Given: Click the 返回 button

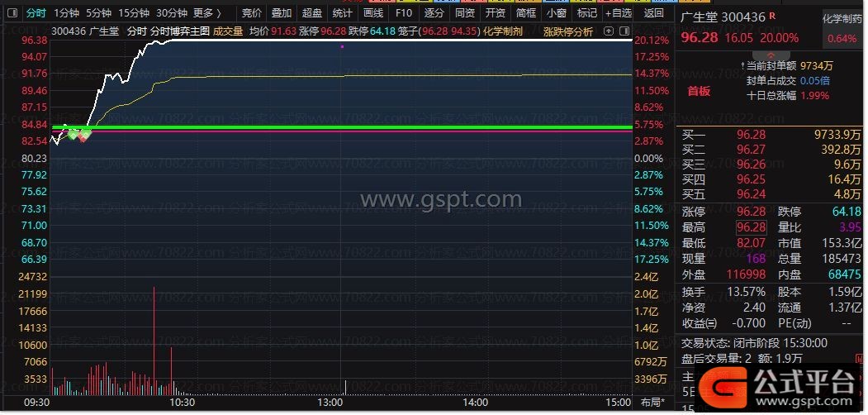Looking at the screenshot, I should tap(653, 12).
